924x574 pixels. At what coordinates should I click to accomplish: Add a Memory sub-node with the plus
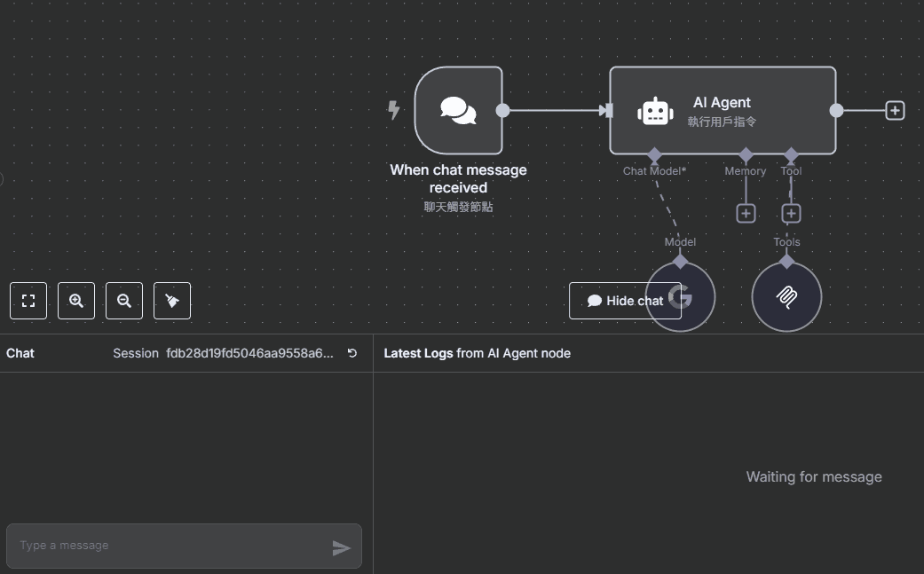pyautogui.click(x=746, y=214)
